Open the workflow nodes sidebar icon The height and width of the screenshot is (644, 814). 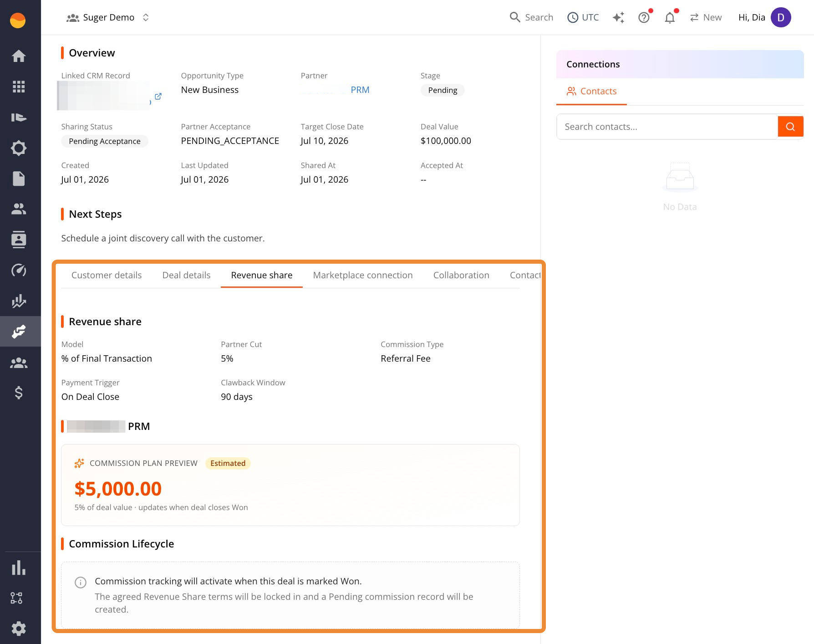point(17,598)
